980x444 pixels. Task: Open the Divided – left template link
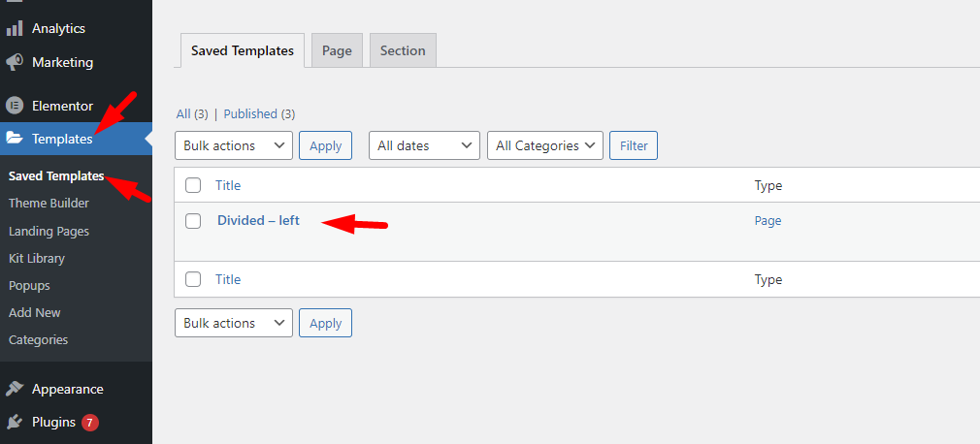[258, 220]
